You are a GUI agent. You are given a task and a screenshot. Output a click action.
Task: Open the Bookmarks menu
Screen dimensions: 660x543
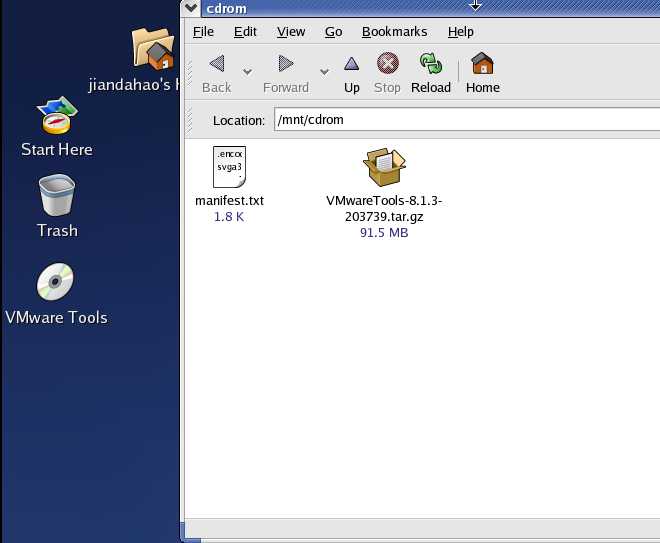pos(394,32)
